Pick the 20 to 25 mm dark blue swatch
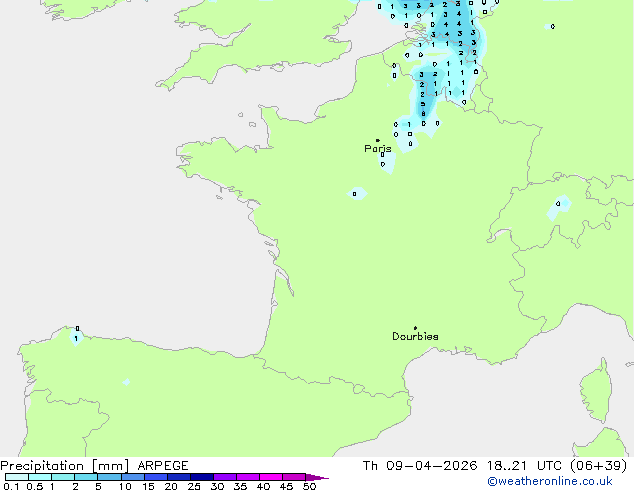 179,477
